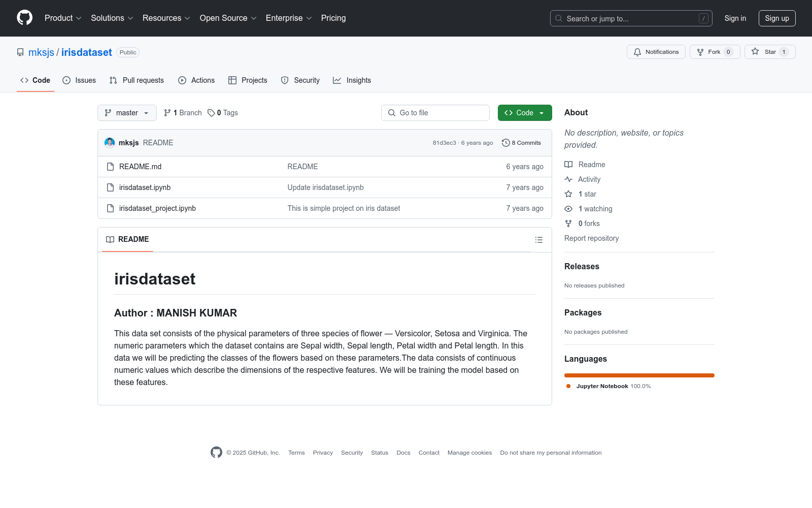The width and height of the screenshot is (812, 508).
Task: Open the mksjs owner profile link
Action: [41, 52]
